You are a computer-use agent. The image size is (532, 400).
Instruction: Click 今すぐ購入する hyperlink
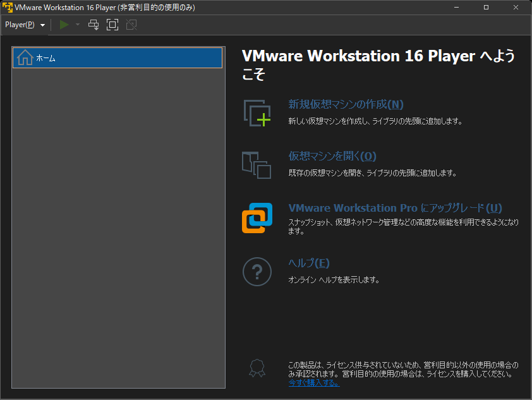314,383
